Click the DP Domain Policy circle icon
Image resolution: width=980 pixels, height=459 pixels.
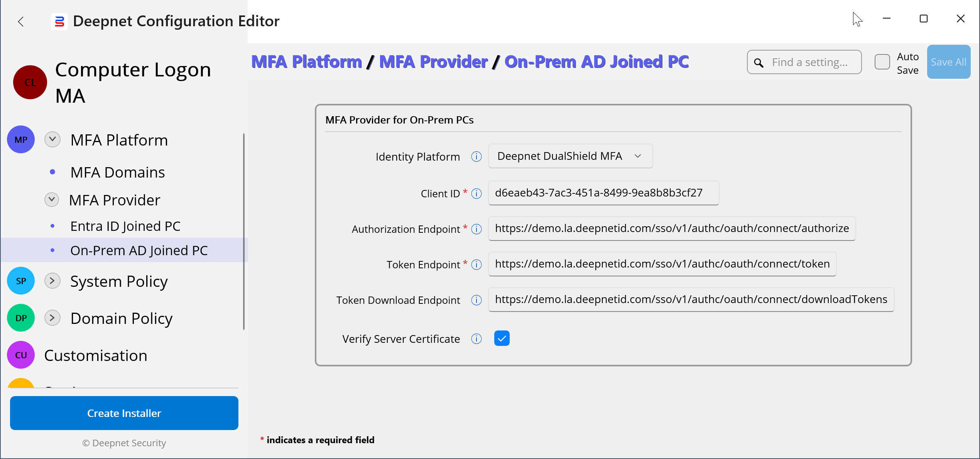click(x=21, y=318)
